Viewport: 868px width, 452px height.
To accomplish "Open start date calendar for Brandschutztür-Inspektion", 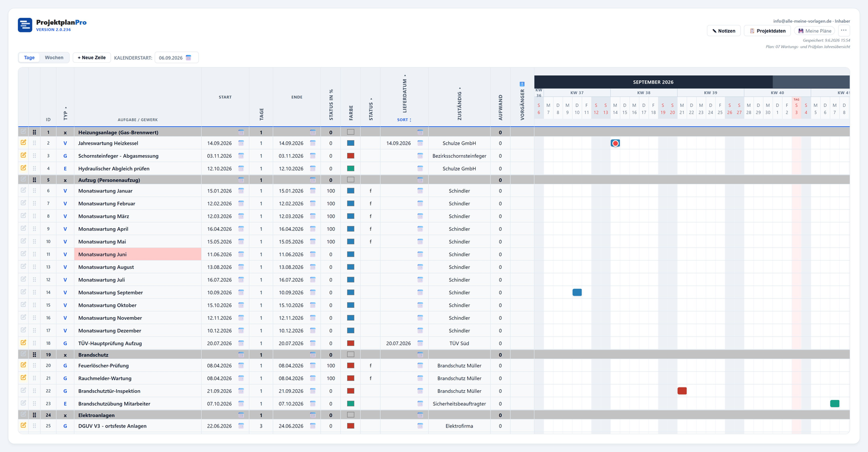I will pyautogui.click(x=241, y=391).
